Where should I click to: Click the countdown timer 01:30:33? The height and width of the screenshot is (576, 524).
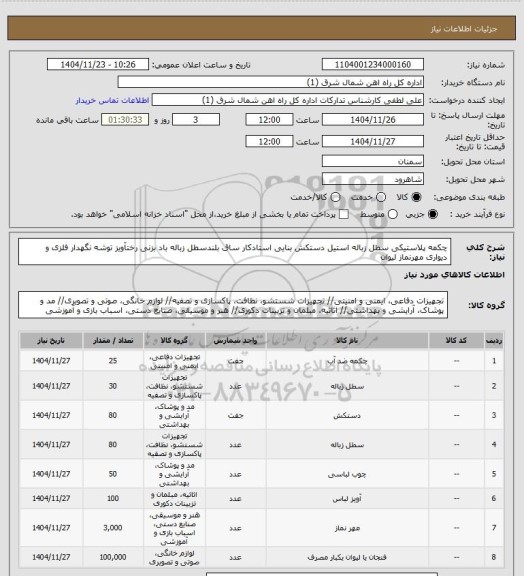tap(125, 120)
